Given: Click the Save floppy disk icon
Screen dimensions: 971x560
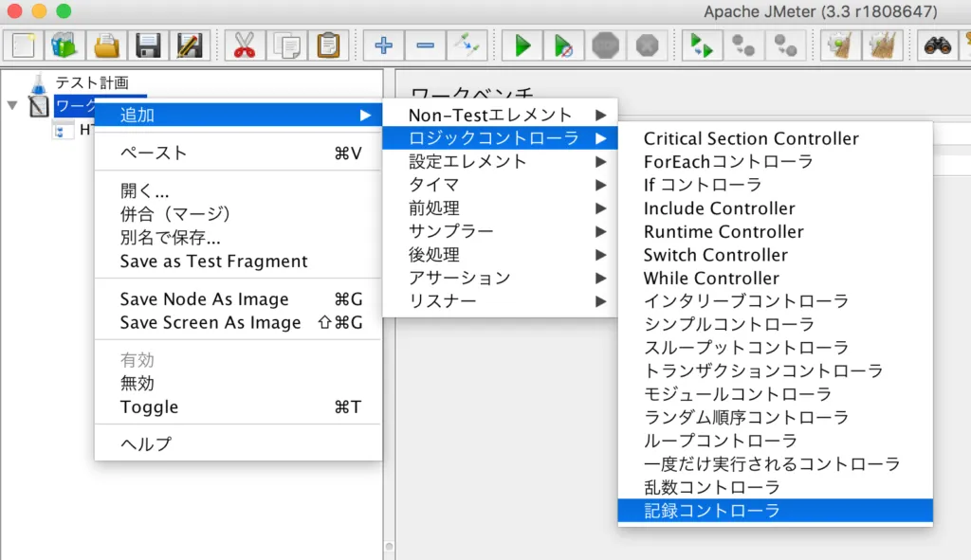Looking at the screenshot, I should (x=147, y=45).
